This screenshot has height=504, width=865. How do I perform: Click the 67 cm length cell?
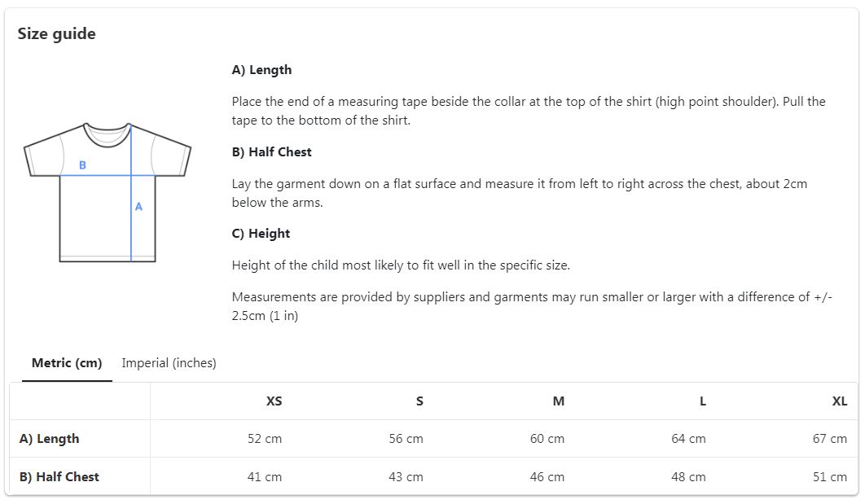[829, 438]
